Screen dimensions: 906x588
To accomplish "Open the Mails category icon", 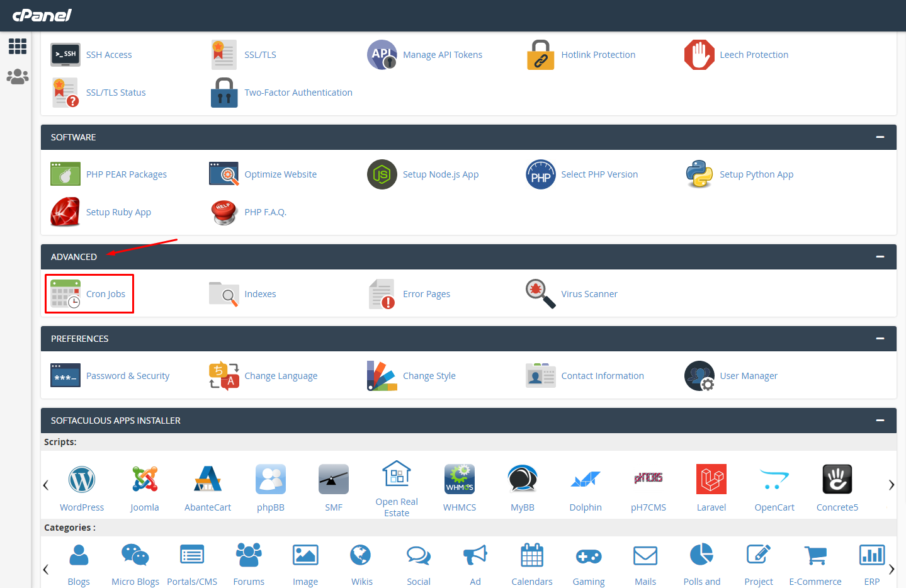I will (x=645, y=556).
